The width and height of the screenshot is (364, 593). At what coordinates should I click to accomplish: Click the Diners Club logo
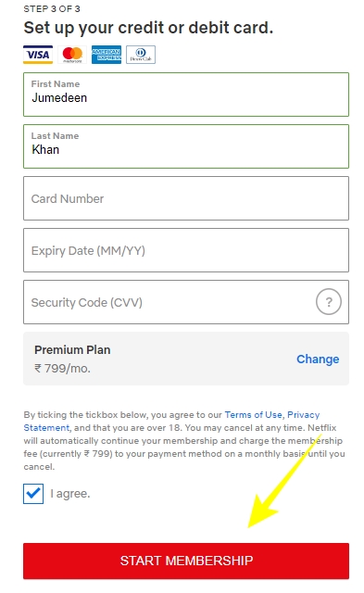[141, 55]
